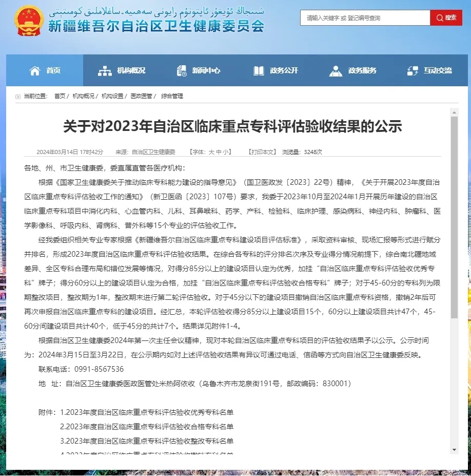Viewport: 471px width, 476px height.
Task: Click the home icon in navigation
Action: point(35,71)
